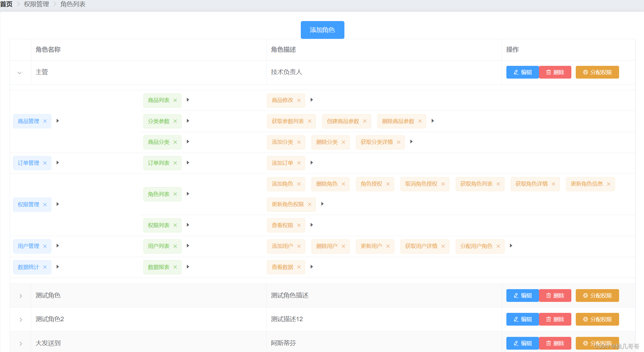Collapse the expanded 主管 role row

(x=20, y=73)
